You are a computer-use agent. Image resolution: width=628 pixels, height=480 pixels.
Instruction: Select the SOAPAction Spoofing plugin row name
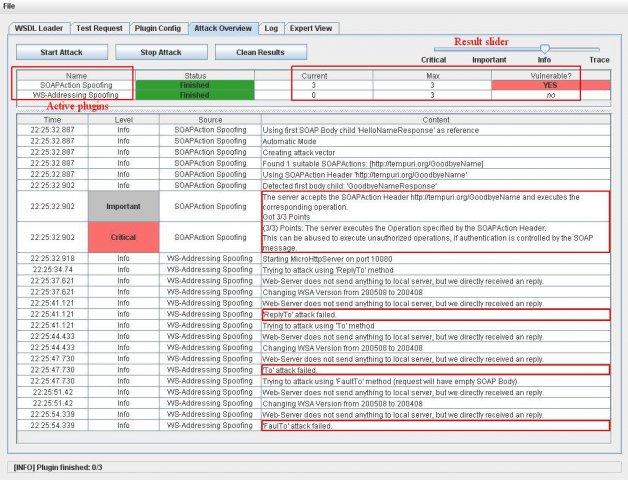pyautogui.click(x=76, y=85)
